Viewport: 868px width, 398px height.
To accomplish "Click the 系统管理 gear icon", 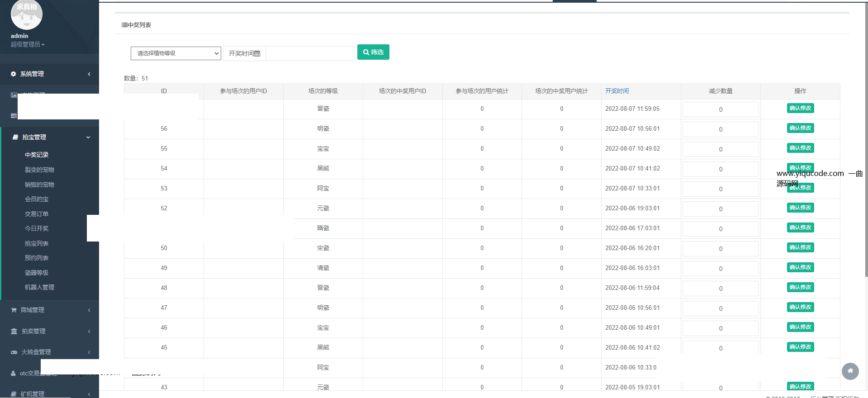I will point(14,74).
